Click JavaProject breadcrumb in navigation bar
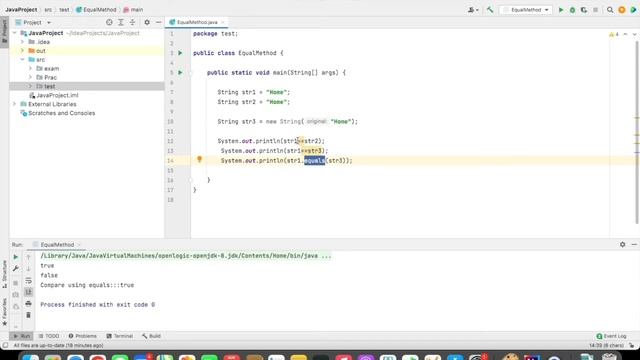Screen dimensions: 640x360 click(x=21, y=9)
